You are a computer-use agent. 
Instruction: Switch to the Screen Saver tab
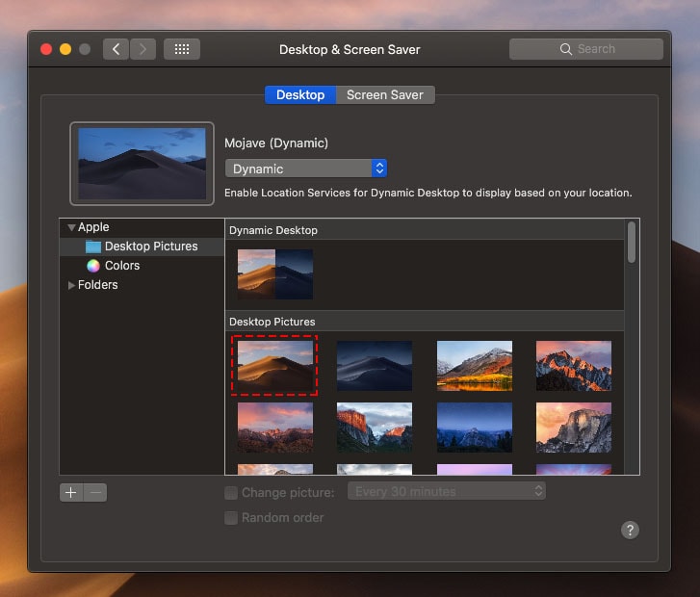point(385,94)
